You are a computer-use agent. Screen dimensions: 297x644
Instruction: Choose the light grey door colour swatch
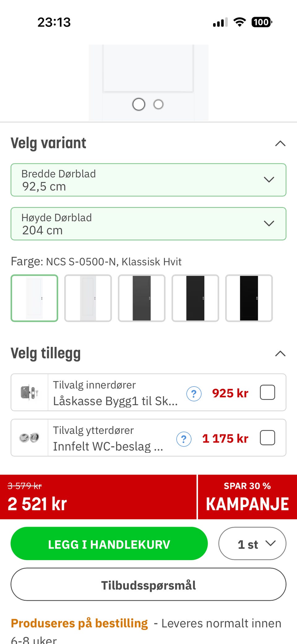tap(88, 298)
